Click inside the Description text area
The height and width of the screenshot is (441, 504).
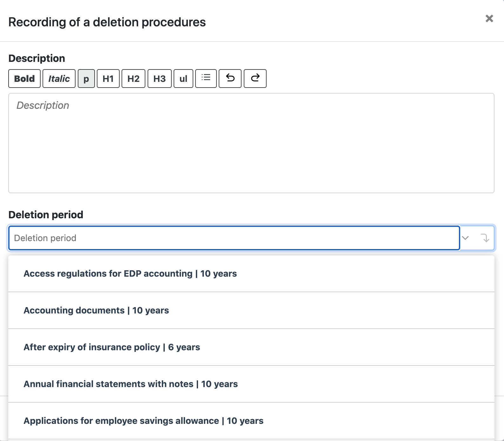tap(251, 143)
